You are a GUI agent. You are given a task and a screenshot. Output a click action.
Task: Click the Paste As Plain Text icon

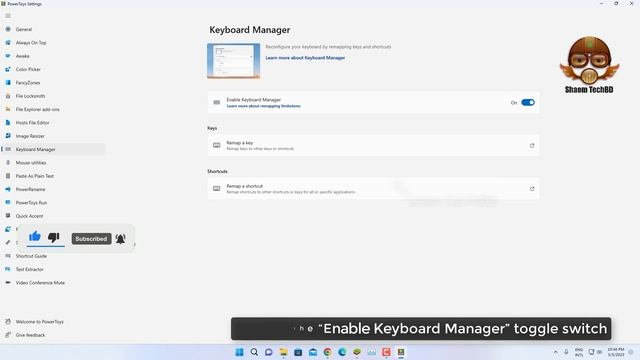click(8, 176)
